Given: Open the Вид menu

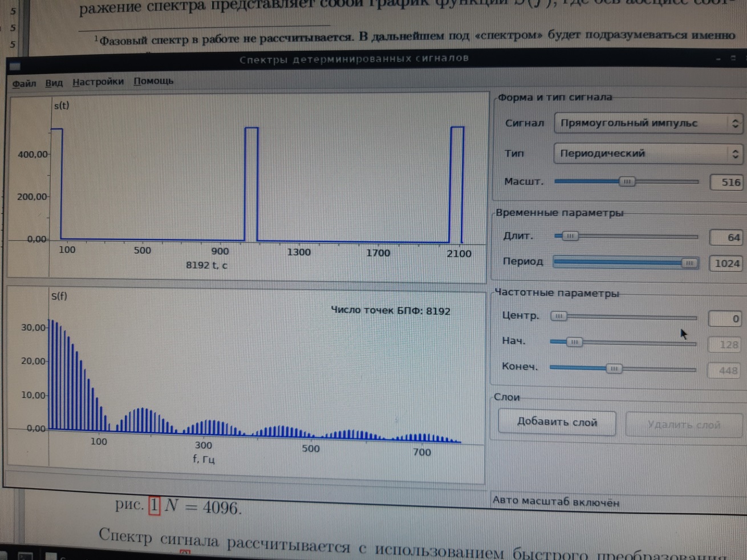Looking at the screenshot, I should (x=54, y=83).
